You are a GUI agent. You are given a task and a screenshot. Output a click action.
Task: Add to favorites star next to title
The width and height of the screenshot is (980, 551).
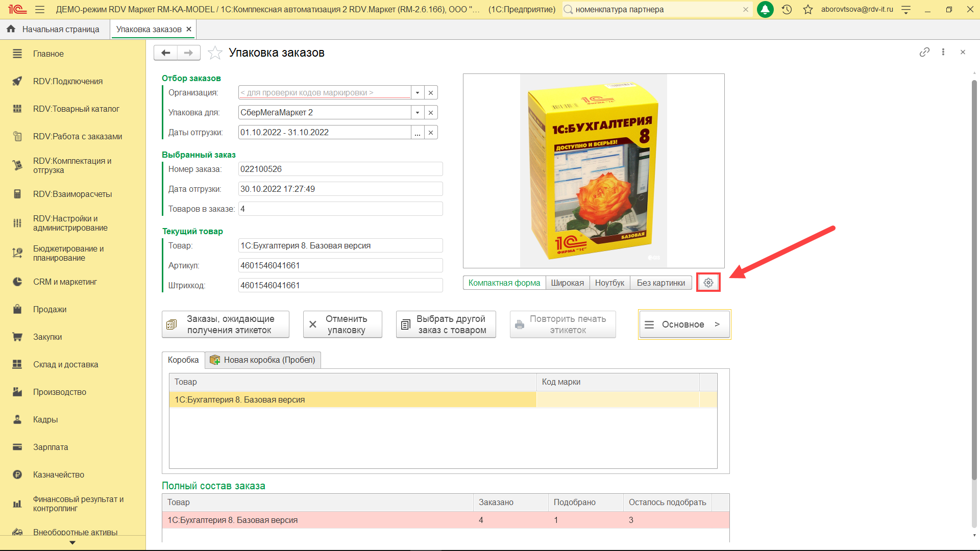[215, 53]
